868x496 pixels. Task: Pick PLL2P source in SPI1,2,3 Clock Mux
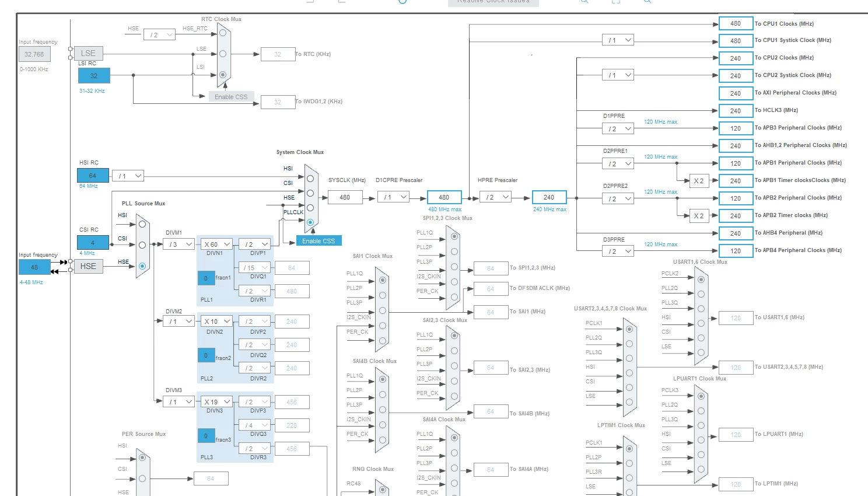(454, 252)
